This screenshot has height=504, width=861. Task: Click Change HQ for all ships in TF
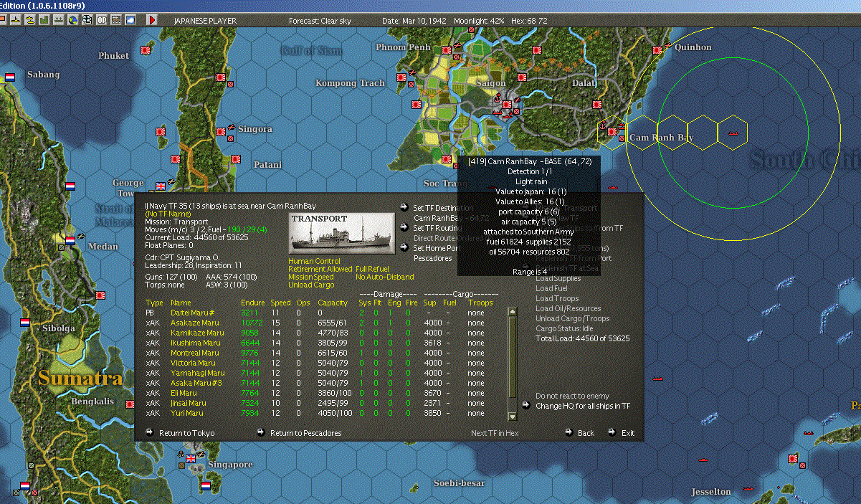[583, 406]
